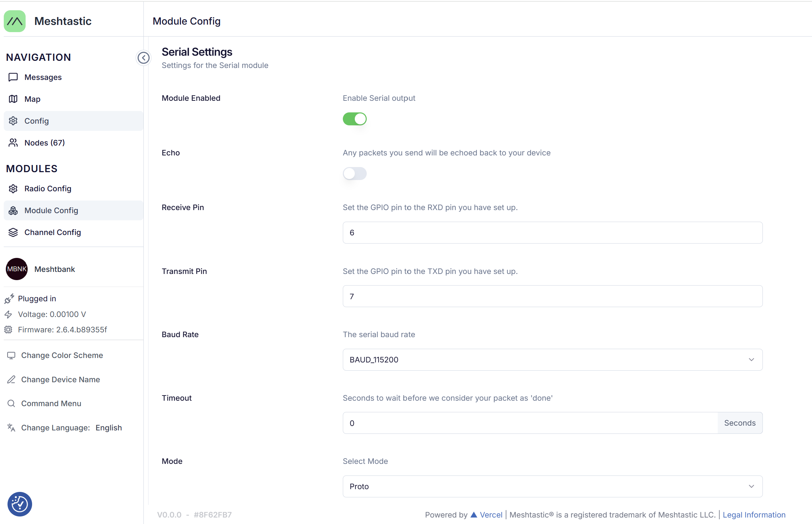Click the MBNK device avatar
Image resolution: width=812 pixels, height=524 pixels.
(17, 269)
